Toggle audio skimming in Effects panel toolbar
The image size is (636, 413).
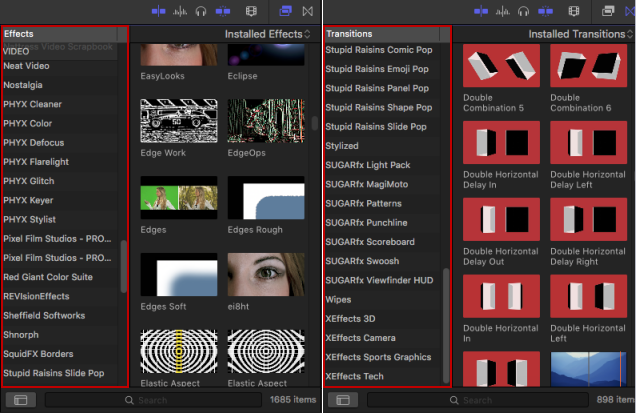point(180,11)
